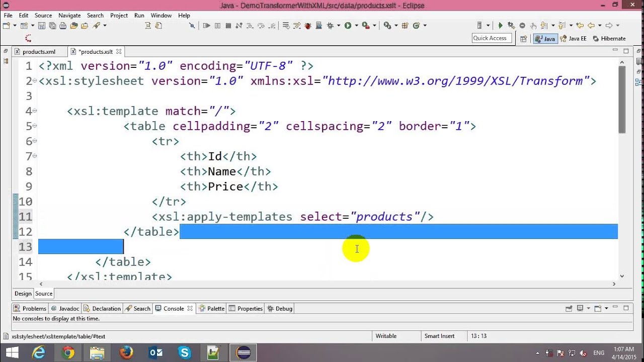Open the Window menu
Image resolution: width=644 pixels, height=362 pixels.
pyautogui.click(x=161, y=16)
